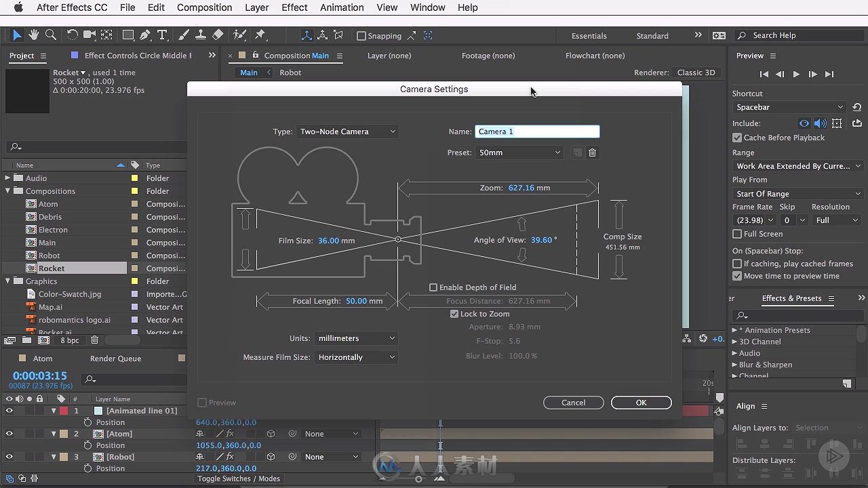Select the Pan Behind anchor point tool
This screenshot has height=488, width=868.
(x=106, y=35)
